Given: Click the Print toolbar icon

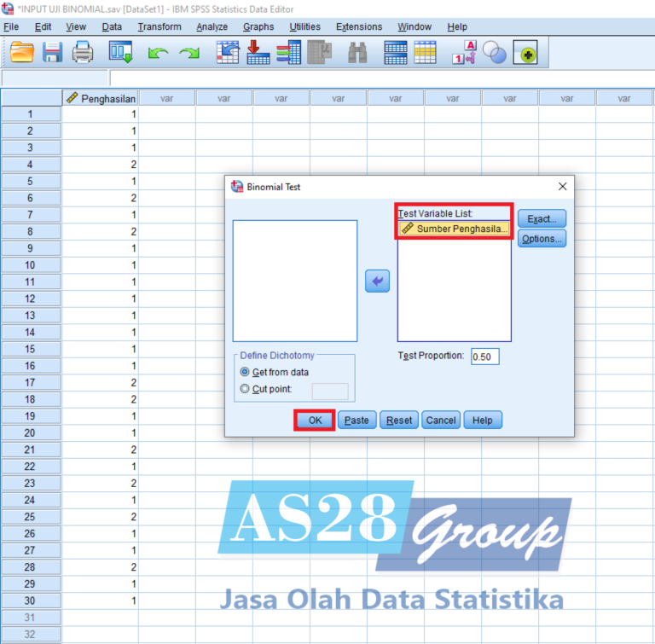Looking at the screenshot, I should tap(83, 54).
